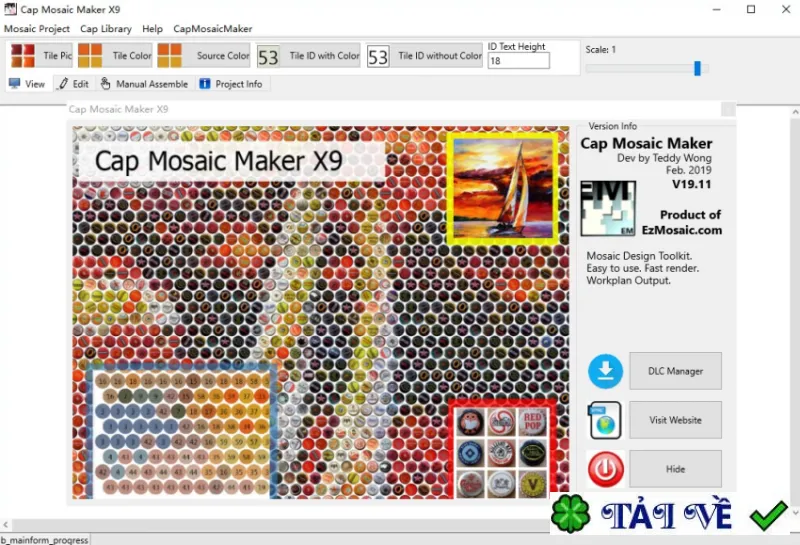
Task: Click the Scale slider handle
Action: pyautogui.click(x=697, y=68)
